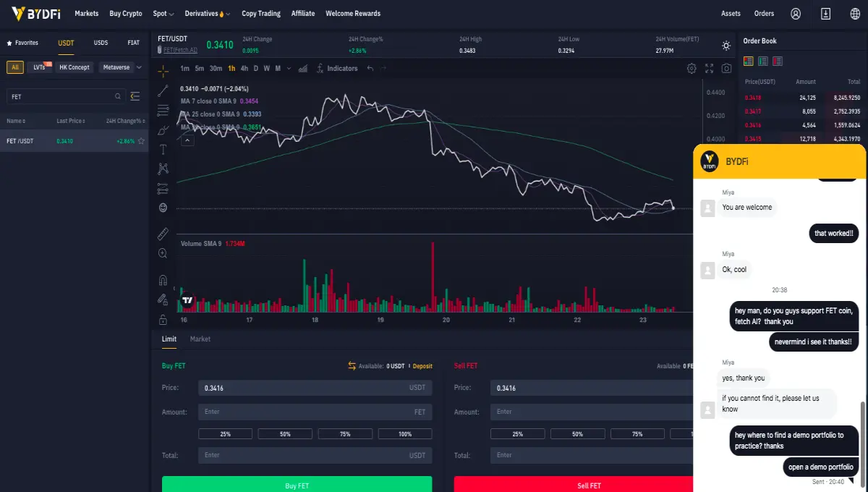Switch to Favorites tab
This screenshot has height=492, width=868.
click(22, 43)
